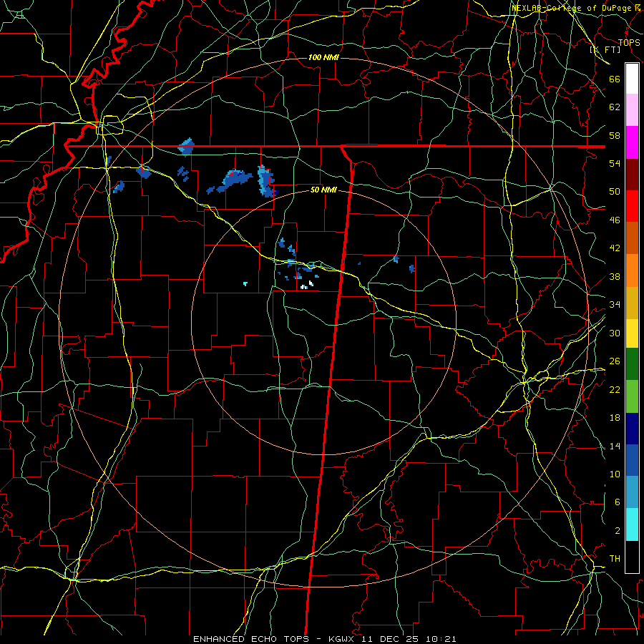
Task: Click the bright orange legend swatch
Action: pyautogui.click(x=632, y=270)
